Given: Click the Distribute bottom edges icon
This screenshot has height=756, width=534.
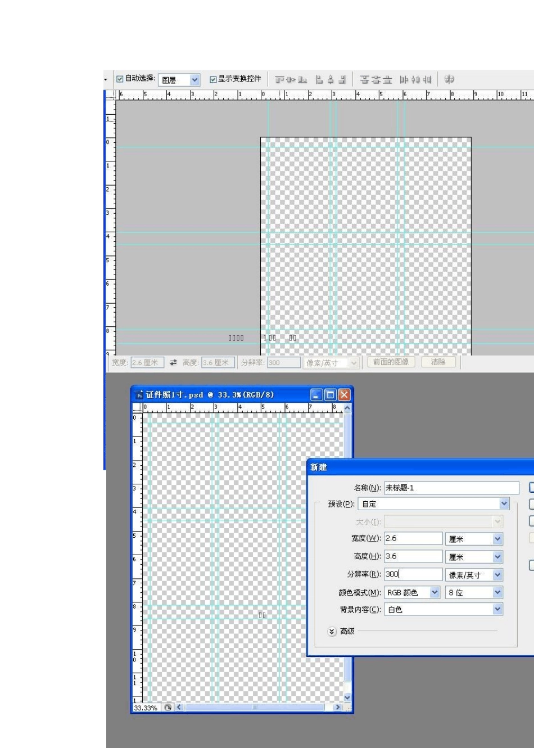Looking at the screenshot, I should pyautogui.click(x=387, y=80).
